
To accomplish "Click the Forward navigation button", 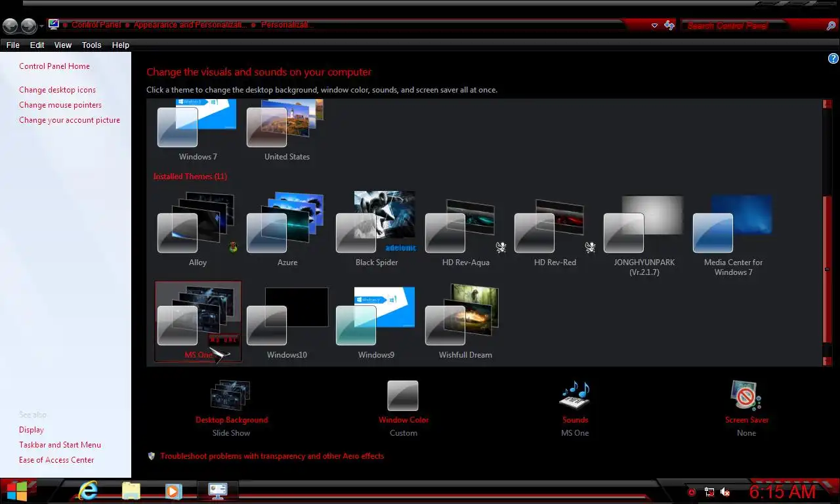I will (29, 26).
